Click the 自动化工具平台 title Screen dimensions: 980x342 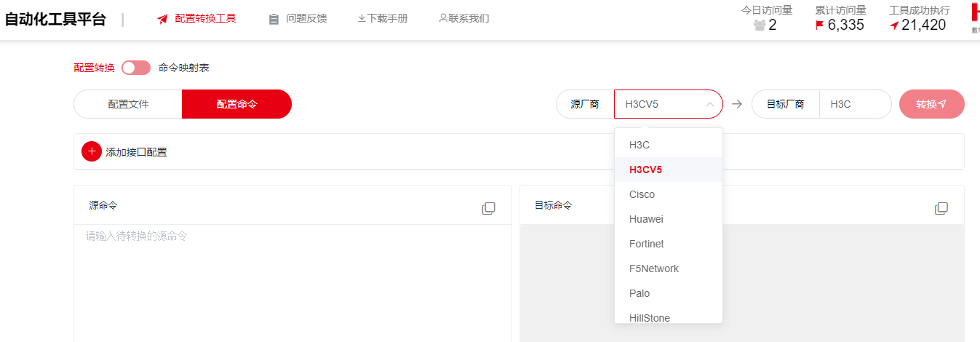coord(55,20)
